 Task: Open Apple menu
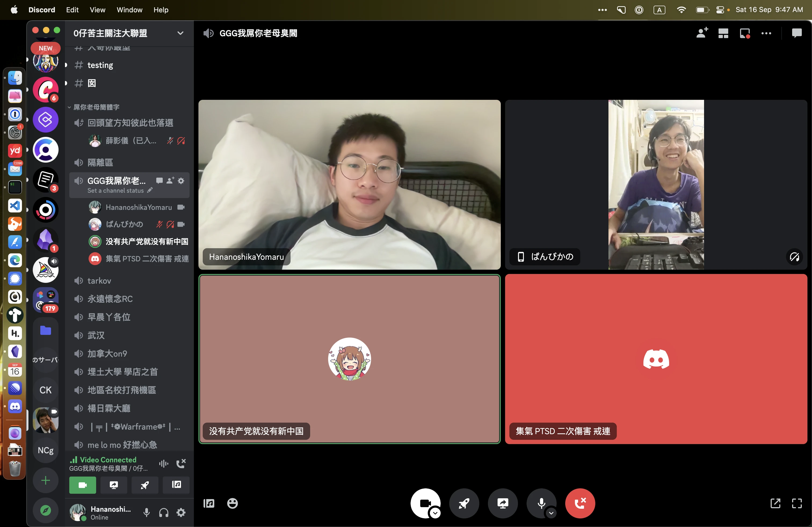coord(14,10)
